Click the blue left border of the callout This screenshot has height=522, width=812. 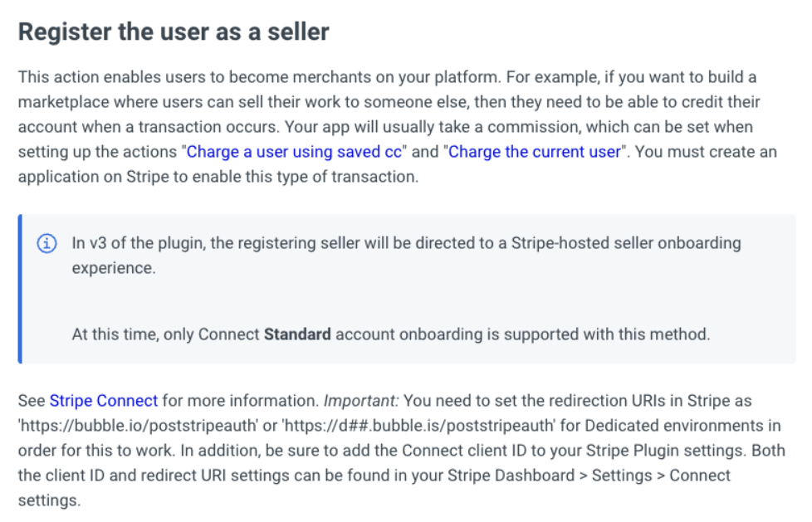coord(20,289)
